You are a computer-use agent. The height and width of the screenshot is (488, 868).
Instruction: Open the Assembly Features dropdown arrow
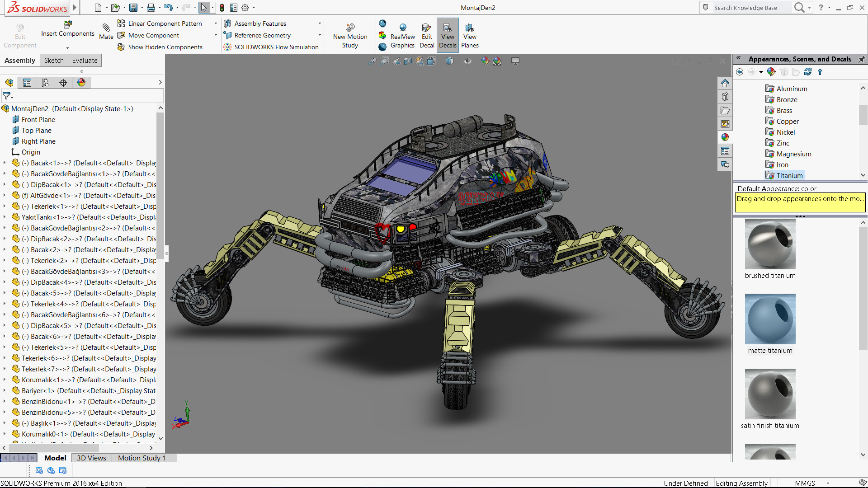(320, 23)
